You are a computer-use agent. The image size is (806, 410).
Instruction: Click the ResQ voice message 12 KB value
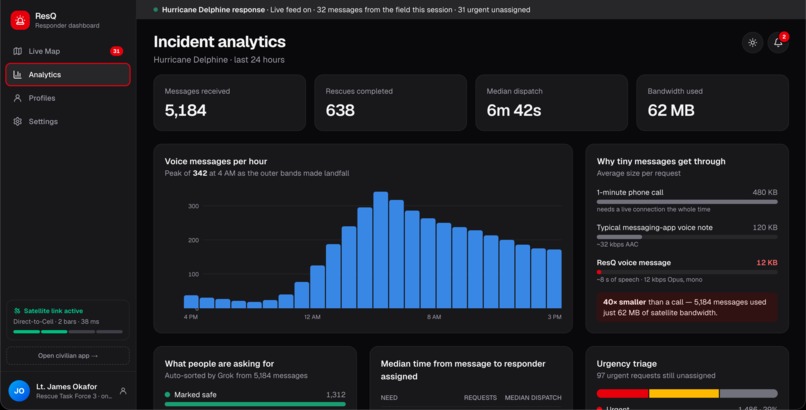(x=766, y=263)
